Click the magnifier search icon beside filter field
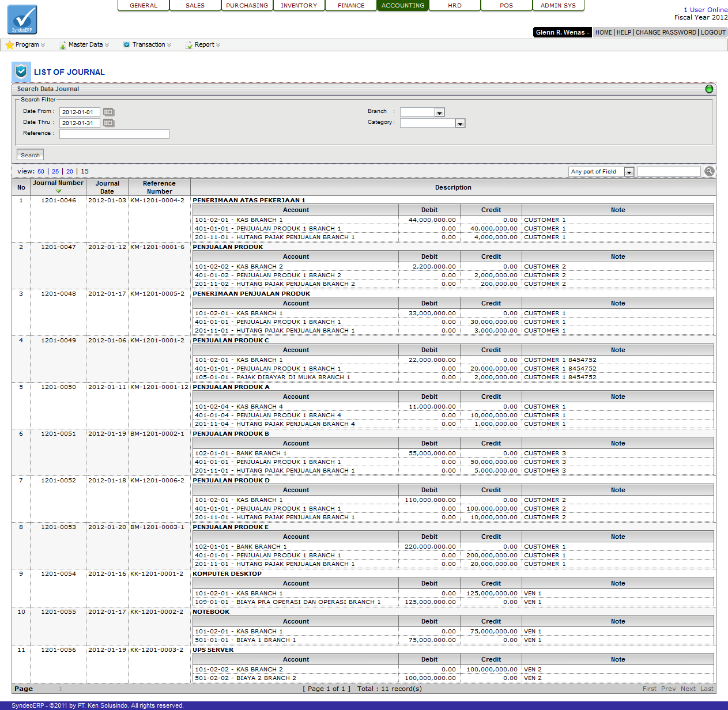The width and height of the screenshot is (728, 710). (x=709, y=171)
